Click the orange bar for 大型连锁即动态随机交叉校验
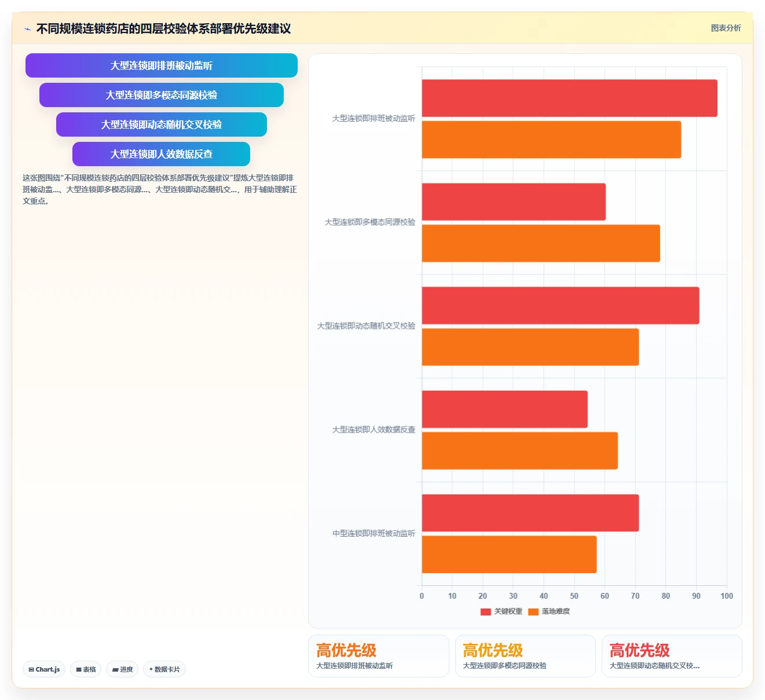 tap(530, 347)
